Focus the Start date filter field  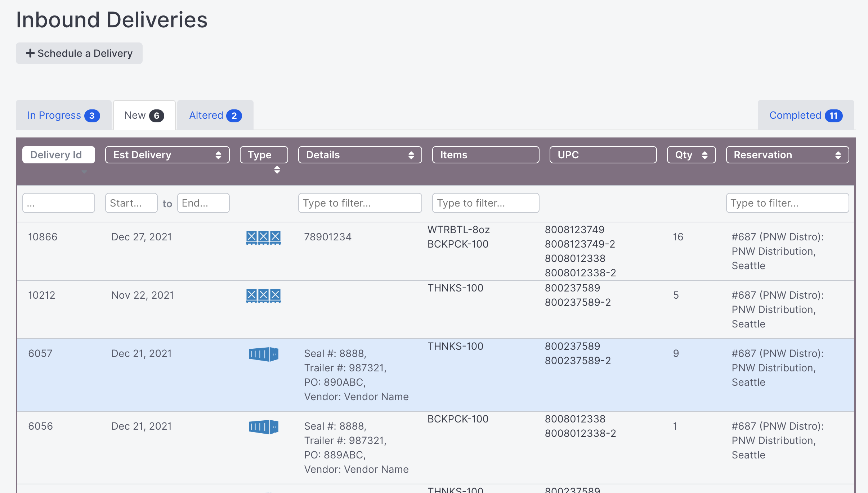coord(131,203)
